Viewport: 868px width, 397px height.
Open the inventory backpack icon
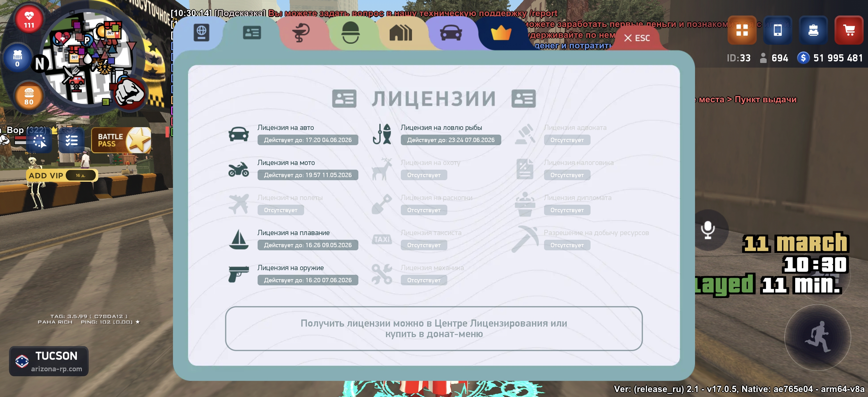[x=813, y=30]
